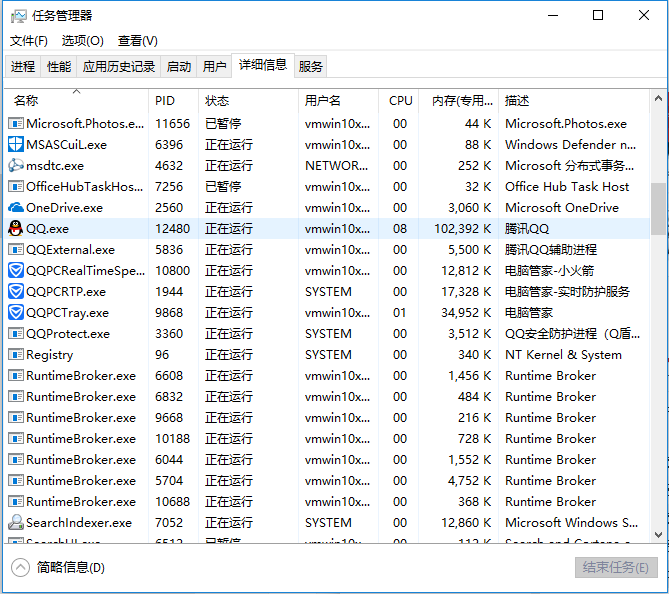Click memory value 102,392 K
The width and height of the screenshot is (669, 594).
point(462,229)
